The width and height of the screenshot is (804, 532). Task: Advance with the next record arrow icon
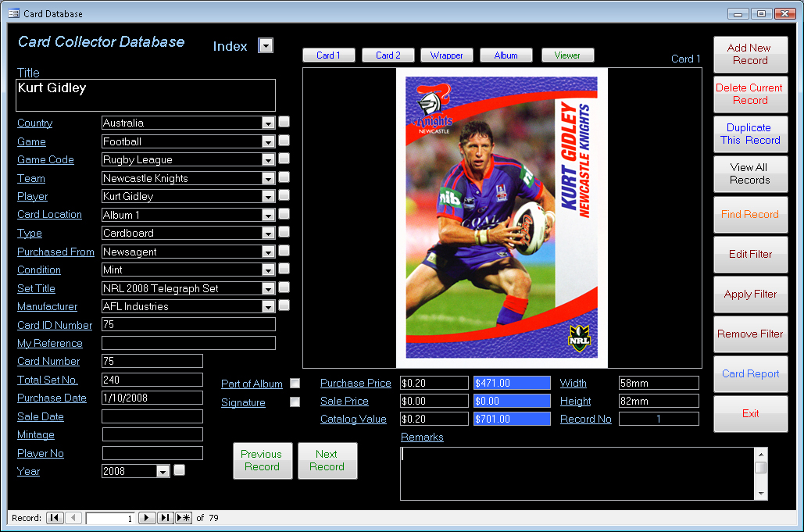147,517
